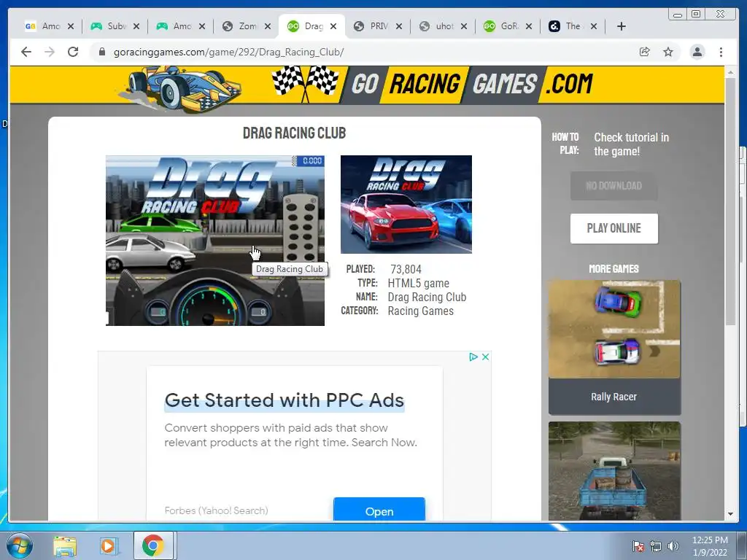The image size is (747, 560).
Task: Close the GoR tab
Action: (x=529, y=26)
